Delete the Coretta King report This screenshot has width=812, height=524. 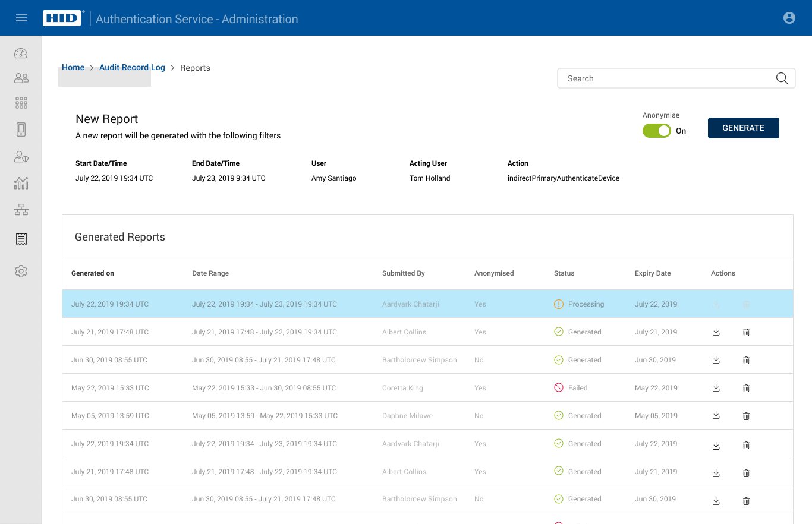[x=747, y=388]
